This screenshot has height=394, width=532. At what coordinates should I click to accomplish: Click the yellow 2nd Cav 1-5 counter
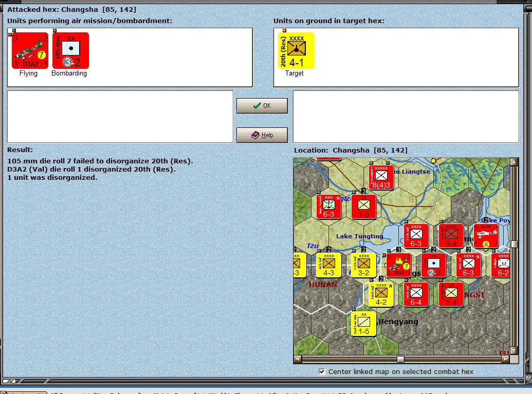point(364,324)
